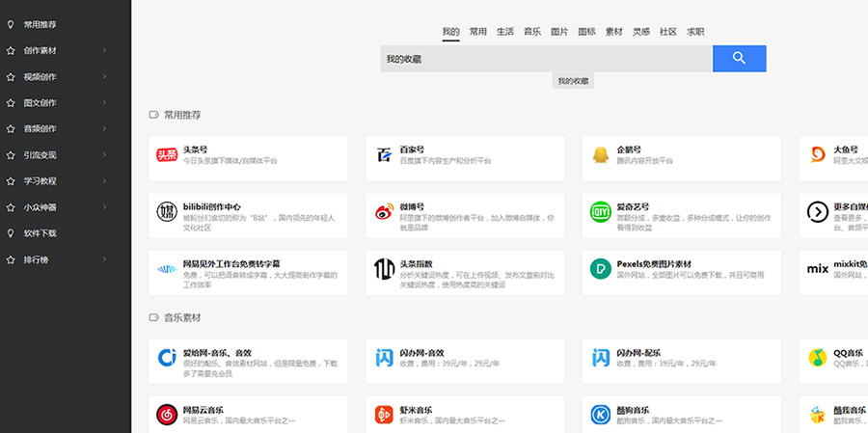Expand the 音频创作 sidebar chevron

pos(104,128)
